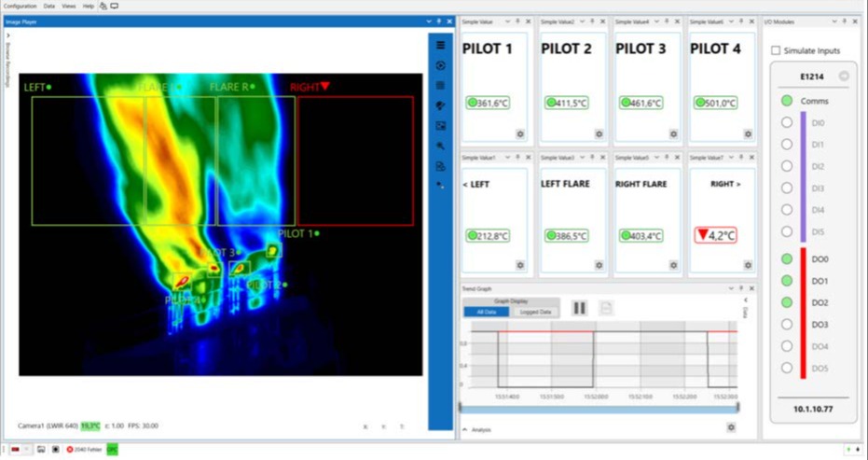
Task: Open PILOT 2 value settings gear
Action: point(599,134)
